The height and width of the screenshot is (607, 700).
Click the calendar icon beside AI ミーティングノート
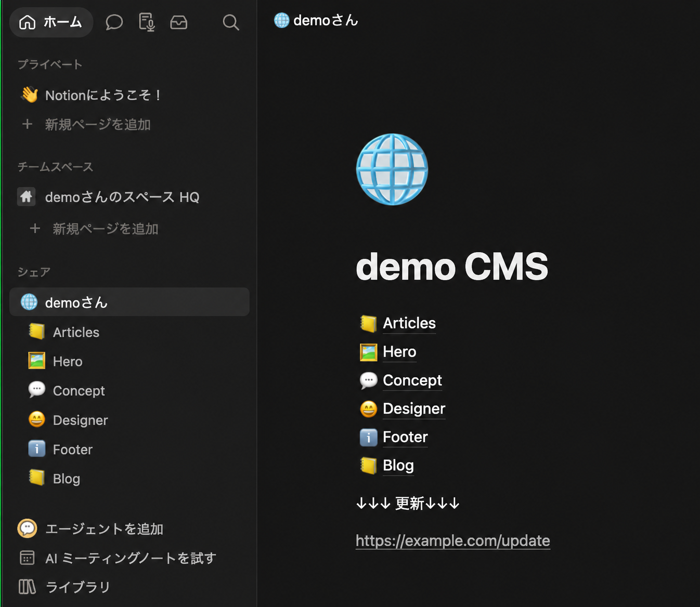point(27,558)
